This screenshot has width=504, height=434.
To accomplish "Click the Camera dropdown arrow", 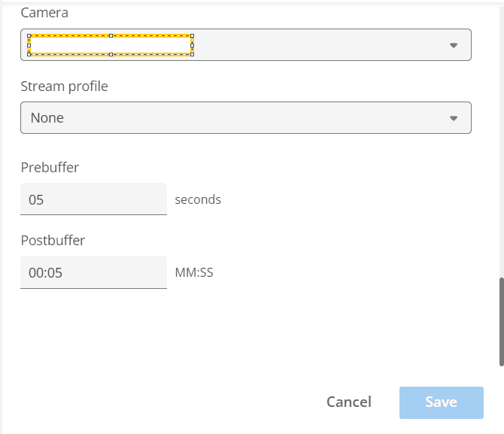I will 453,45.
